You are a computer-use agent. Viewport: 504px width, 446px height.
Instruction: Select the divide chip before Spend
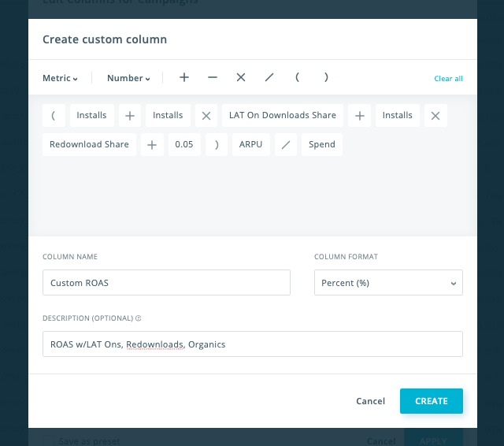(x=286, y=144)
